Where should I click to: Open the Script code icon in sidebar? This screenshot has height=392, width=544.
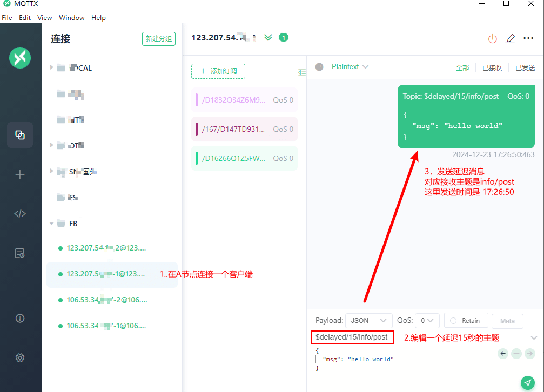coord(20,214)
